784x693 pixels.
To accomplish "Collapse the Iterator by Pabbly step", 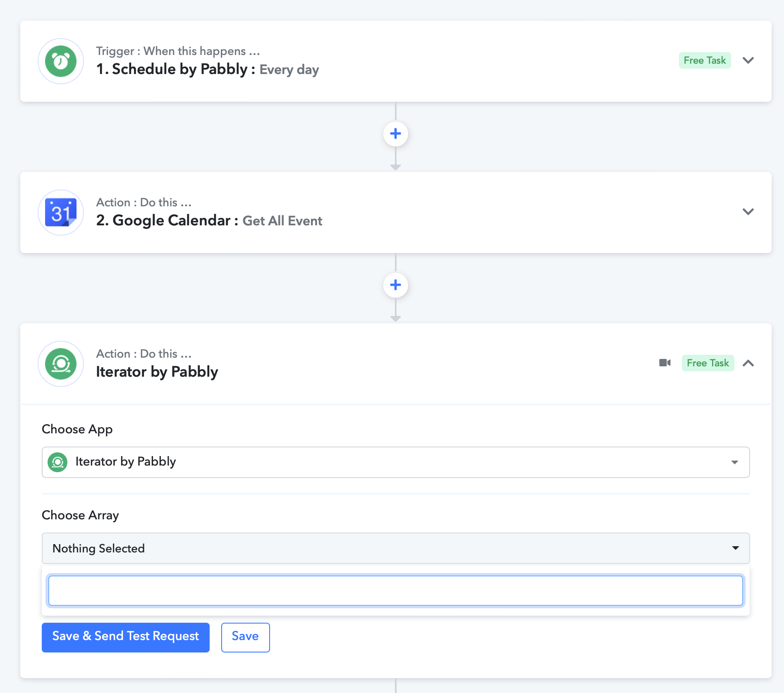I will pos(748,363).
